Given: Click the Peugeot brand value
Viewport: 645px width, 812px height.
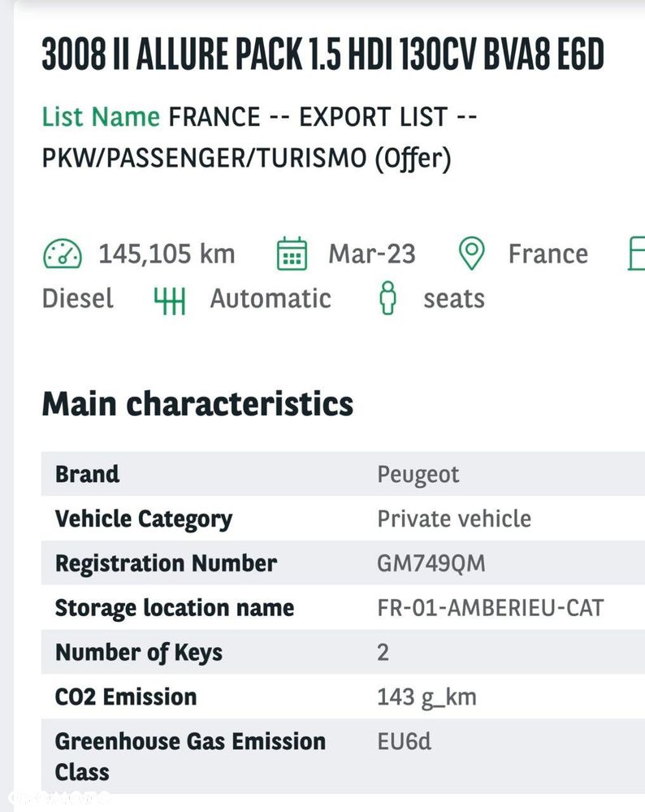Looking at the screenshot, I should tap(418, 475).
